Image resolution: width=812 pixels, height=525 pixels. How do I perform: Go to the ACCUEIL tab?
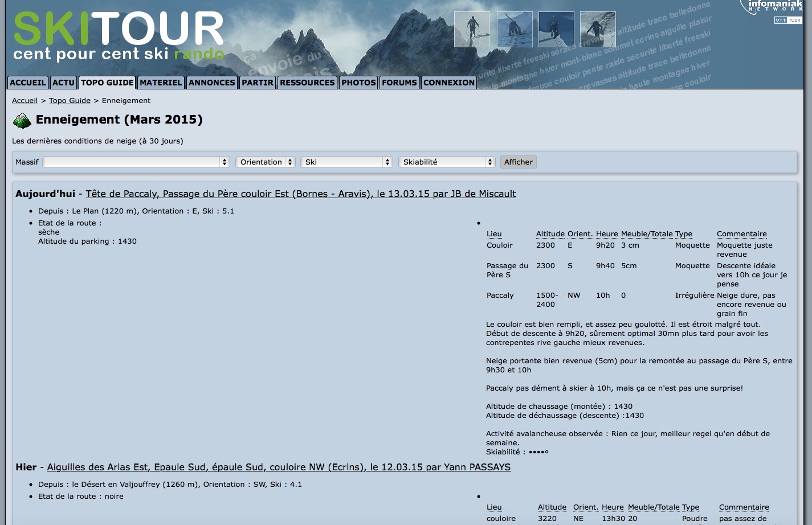(x=28, y=83)
